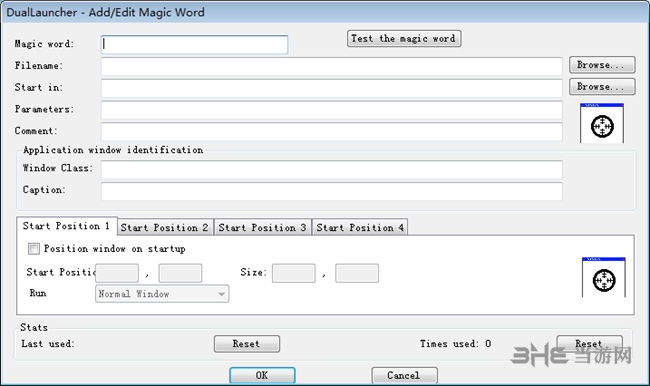
Task: Click the Cancel button
Action: tap(404, 375)
